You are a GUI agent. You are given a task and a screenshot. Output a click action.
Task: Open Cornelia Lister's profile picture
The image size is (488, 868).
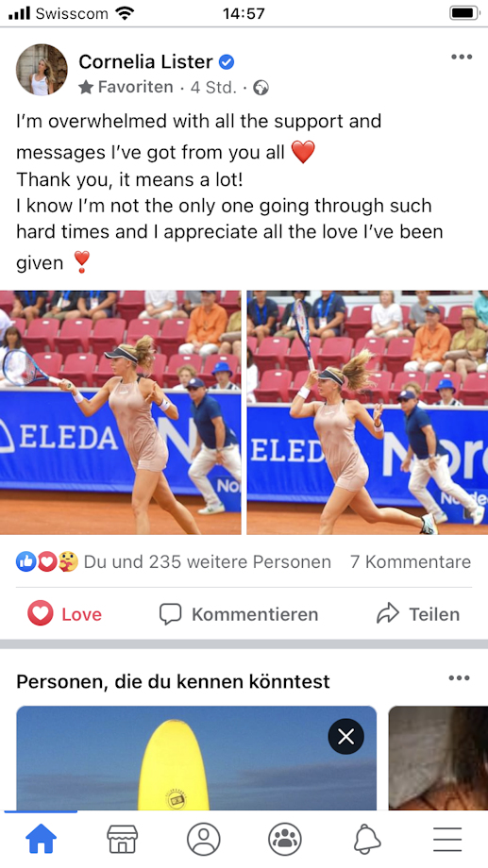[x=42, y=70]
